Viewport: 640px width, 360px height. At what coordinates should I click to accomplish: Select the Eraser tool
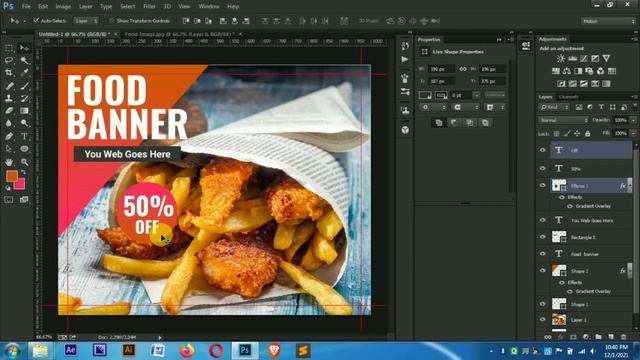(9, 111)
